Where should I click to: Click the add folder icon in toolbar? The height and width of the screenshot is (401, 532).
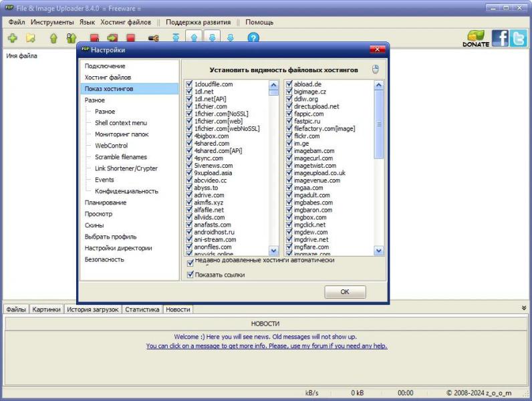(31, 37)
